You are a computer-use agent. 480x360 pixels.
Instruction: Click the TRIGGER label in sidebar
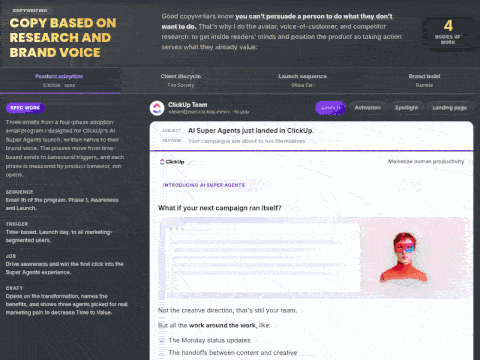coord(17,224)
